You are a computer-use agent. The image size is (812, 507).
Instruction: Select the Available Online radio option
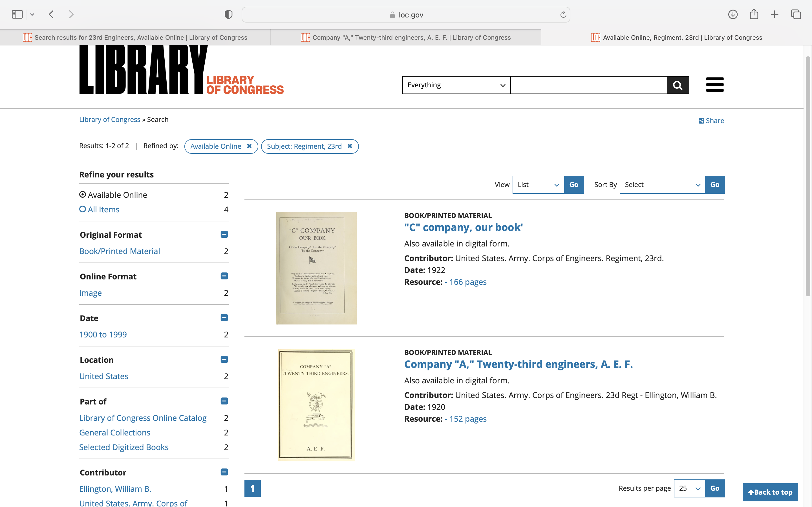[x=83, y=195]
